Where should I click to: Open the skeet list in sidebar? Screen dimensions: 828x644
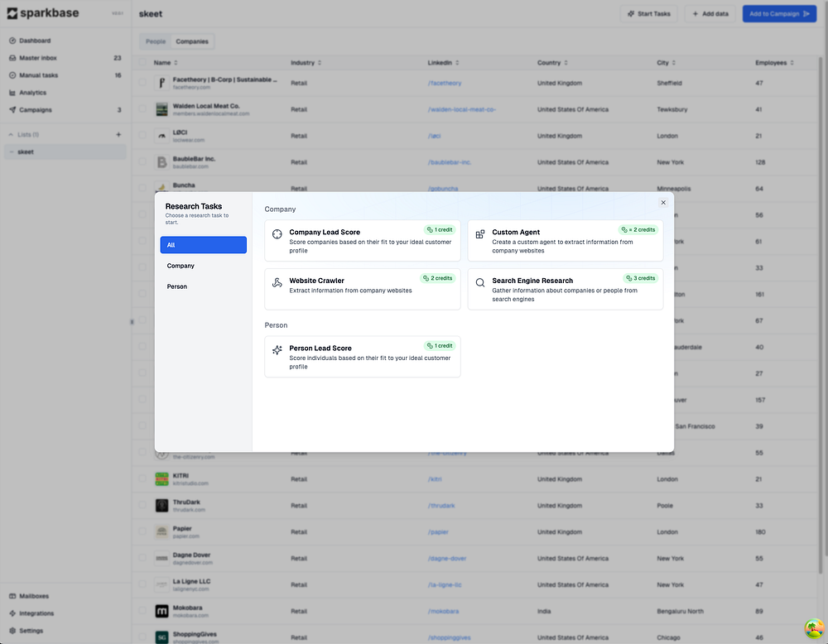[65, 152]
